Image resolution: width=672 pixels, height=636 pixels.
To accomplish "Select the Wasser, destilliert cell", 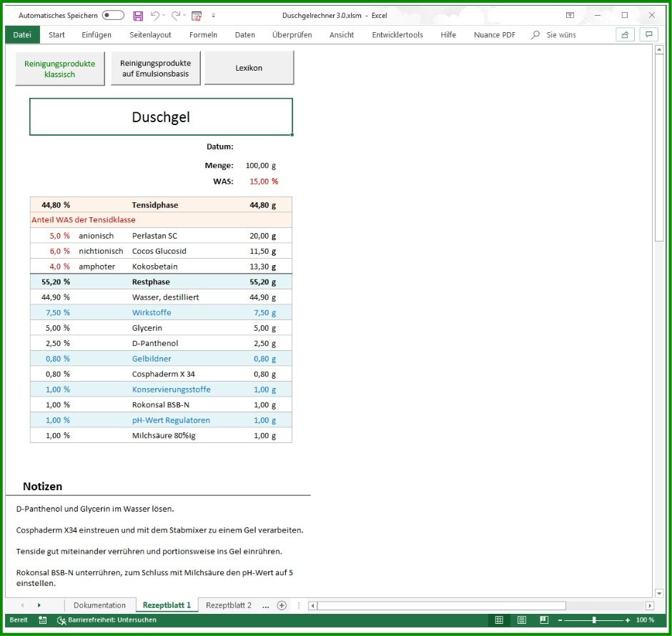I will (x=165, y=298).
